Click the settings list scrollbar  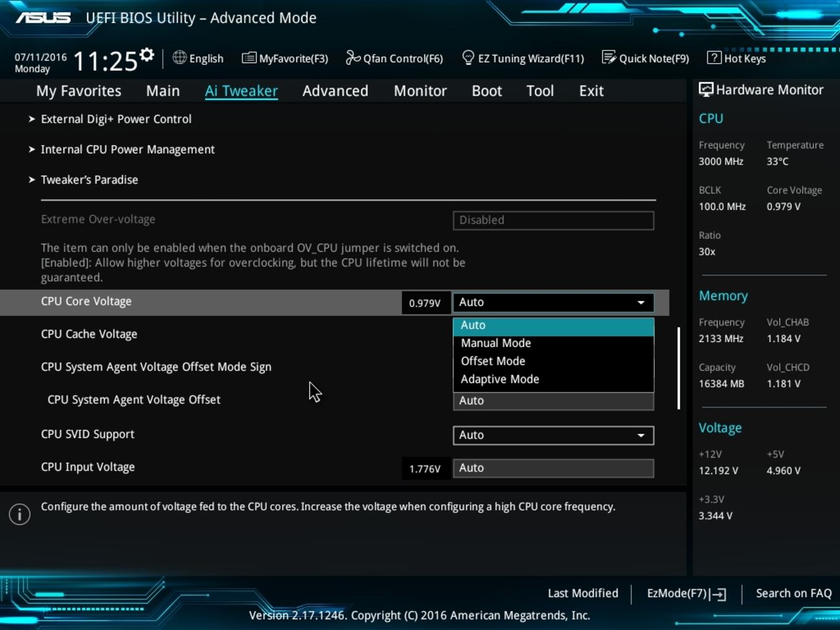tap(679, 368)
